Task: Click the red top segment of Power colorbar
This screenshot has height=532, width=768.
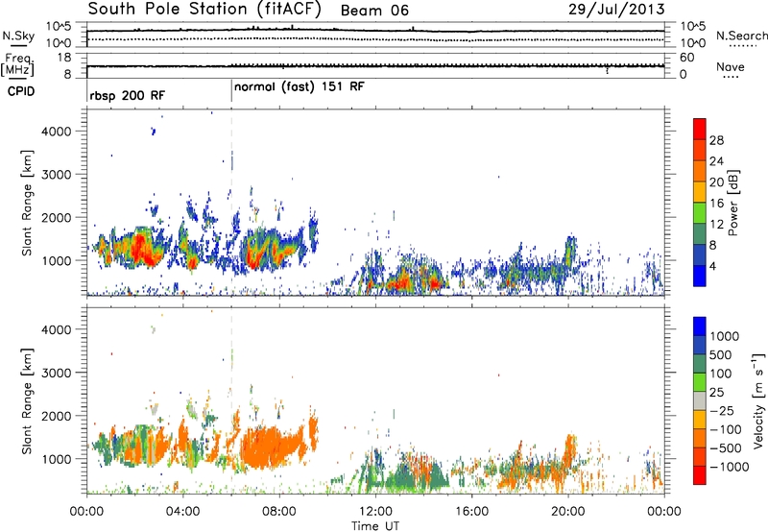Action: (700, 129)
